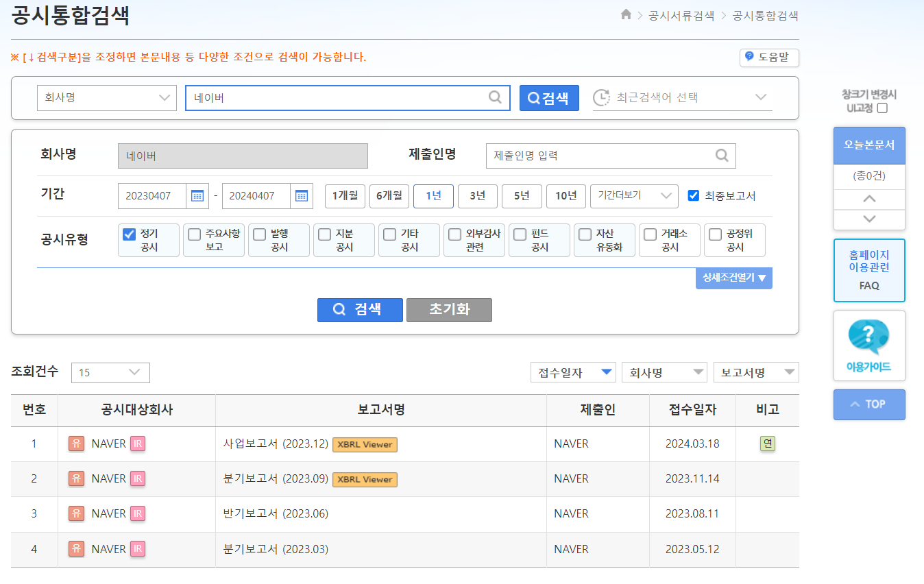Click the 유 market badge in row 3

(x=76, y=514)
